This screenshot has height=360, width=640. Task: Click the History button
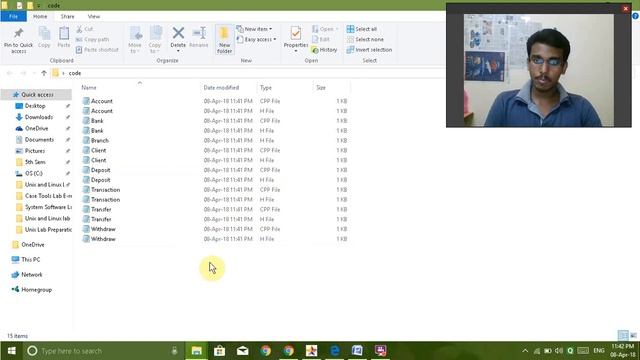pos(324,49)
